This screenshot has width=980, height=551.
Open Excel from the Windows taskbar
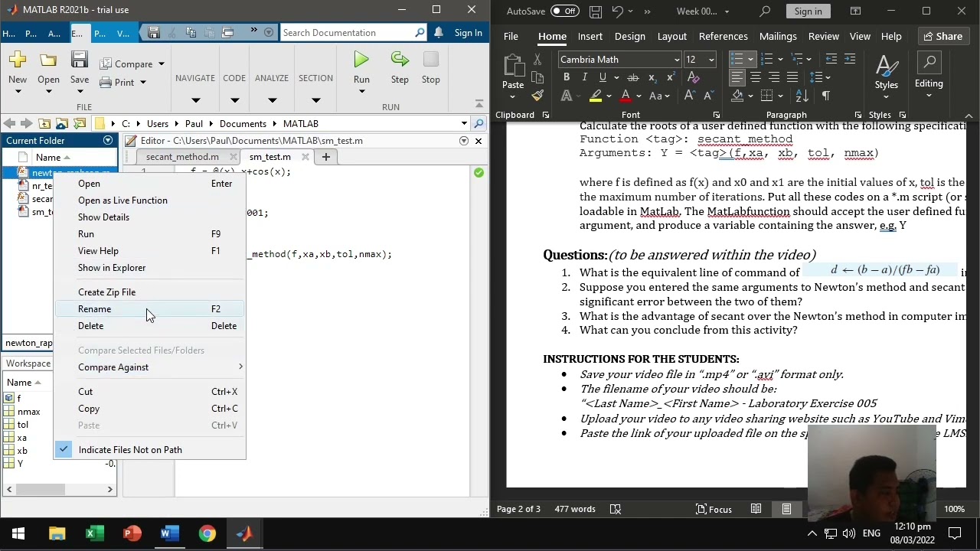point(95,533)
